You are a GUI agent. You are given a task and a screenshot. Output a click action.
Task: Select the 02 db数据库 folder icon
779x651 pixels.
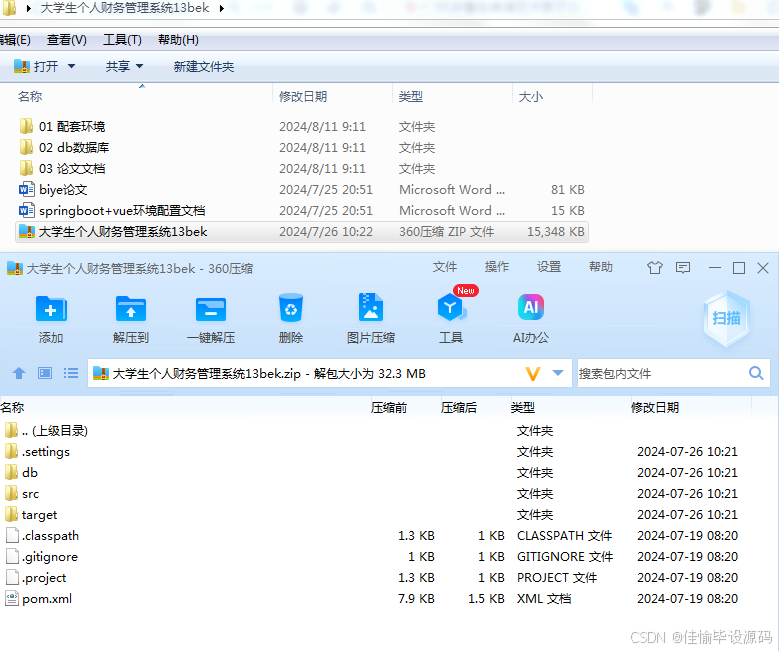click(26, 147)
